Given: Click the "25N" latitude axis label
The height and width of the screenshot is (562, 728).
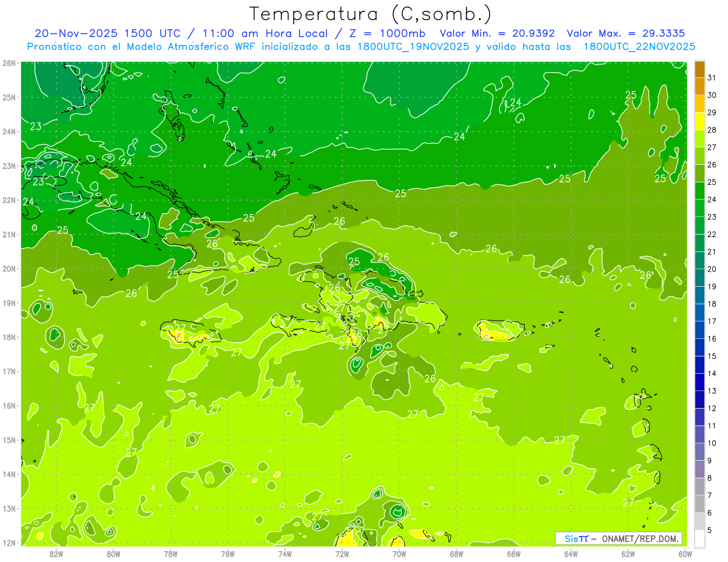Looking at the screenshot, I should [x=9, y=97].
